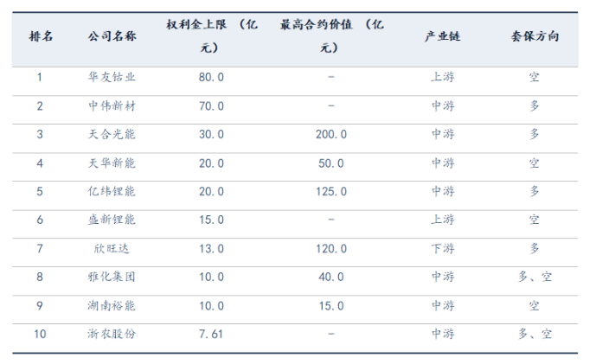This screenshot has height=364, width=596.
Task: Select the 雅化集团 company cell
Action: [112, 277]
